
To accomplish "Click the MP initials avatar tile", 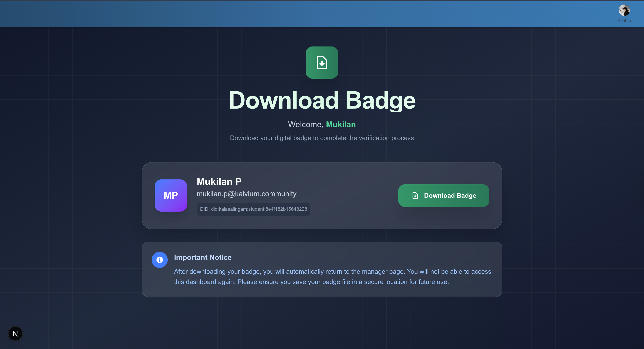I will (171, 195).
